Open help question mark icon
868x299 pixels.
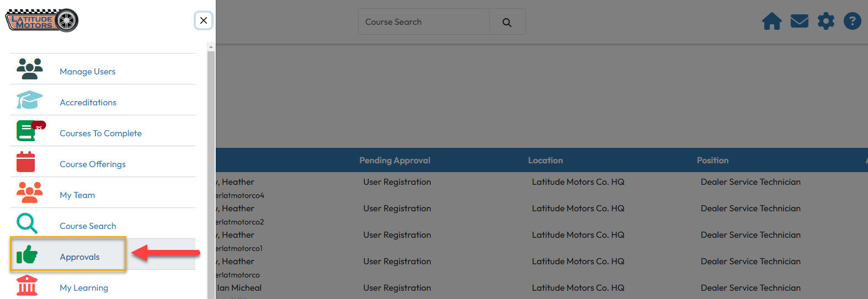point(852,22)
